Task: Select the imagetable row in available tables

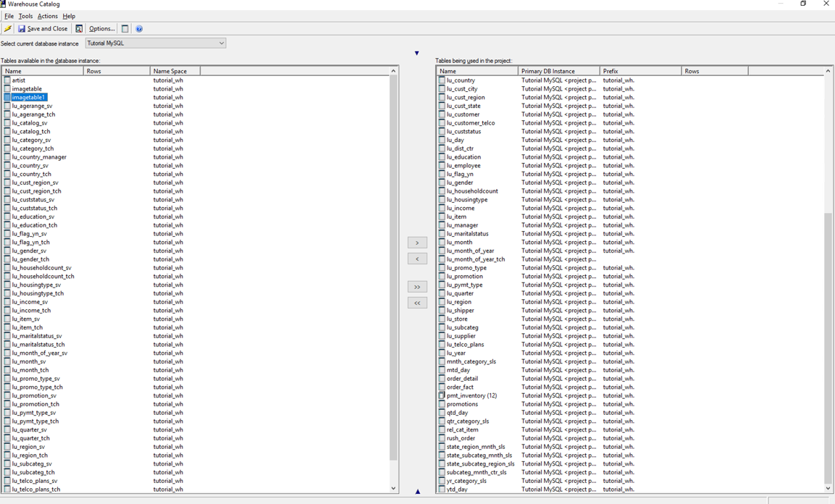Action: [x=27, y=89]
